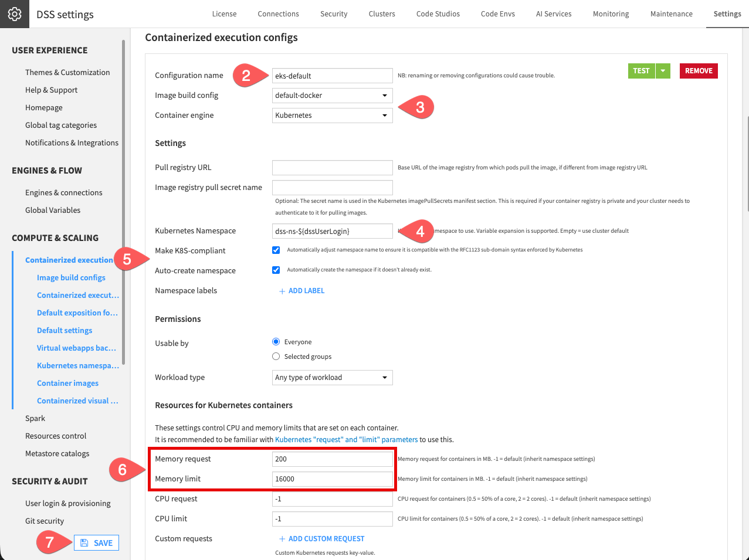Image resolution: width=749 pixels, height=560 pixels.
Task: Toggle the Auto-create namespace checkbox
Action: 276,270
